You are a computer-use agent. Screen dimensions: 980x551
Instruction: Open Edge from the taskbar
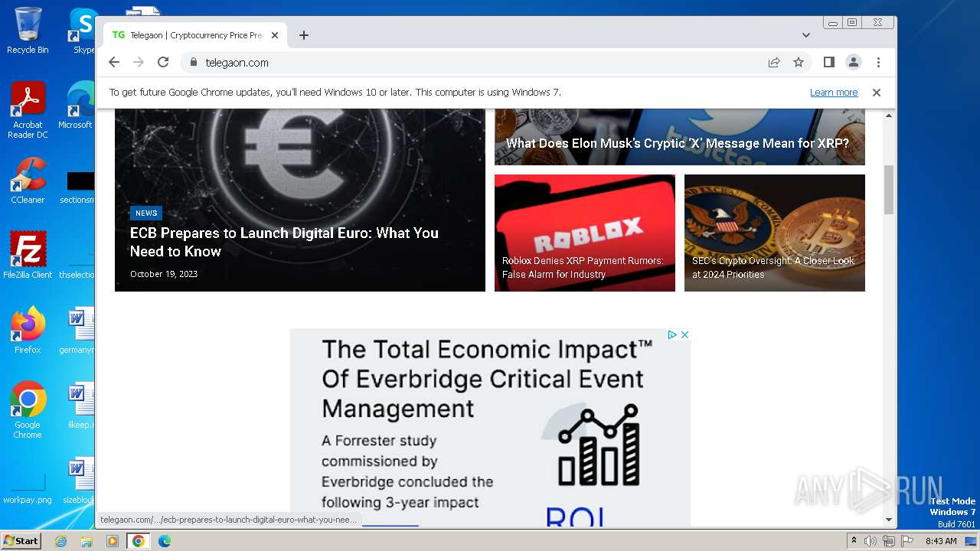(x=165, y=541)
